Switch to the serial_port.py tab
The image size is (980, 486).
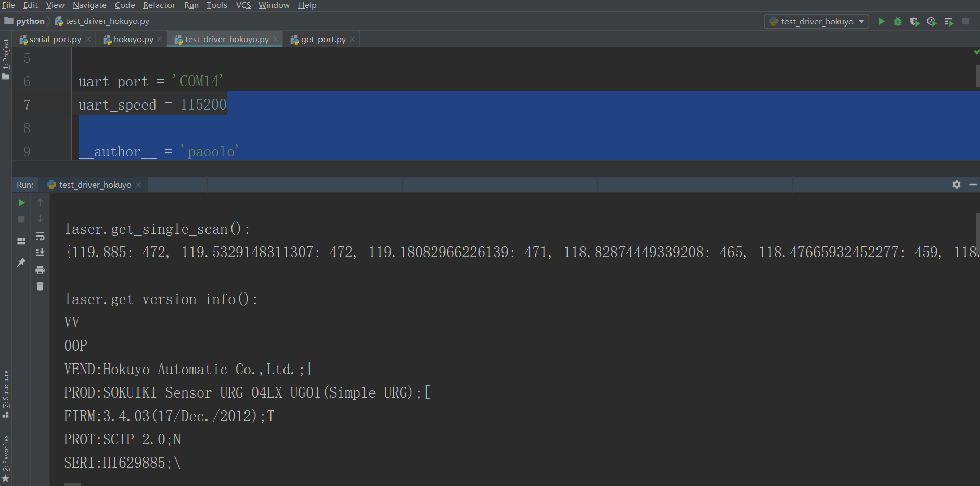tap(55, 39)
